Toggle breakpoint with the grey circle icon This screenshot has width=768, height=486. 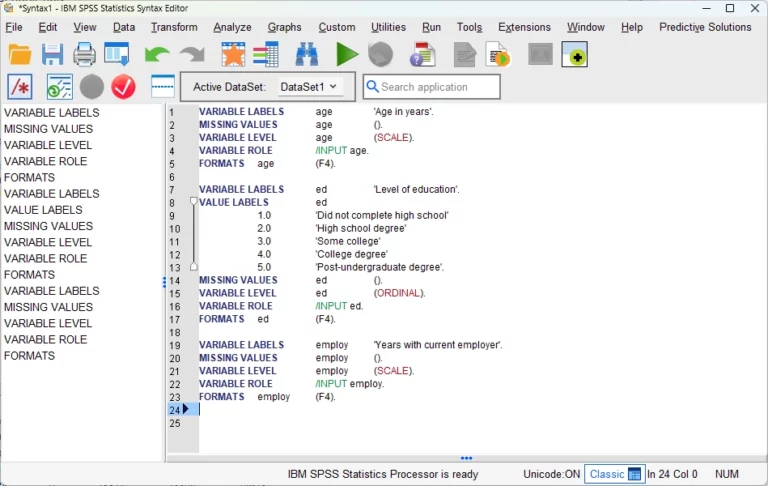tap(92, 87)
